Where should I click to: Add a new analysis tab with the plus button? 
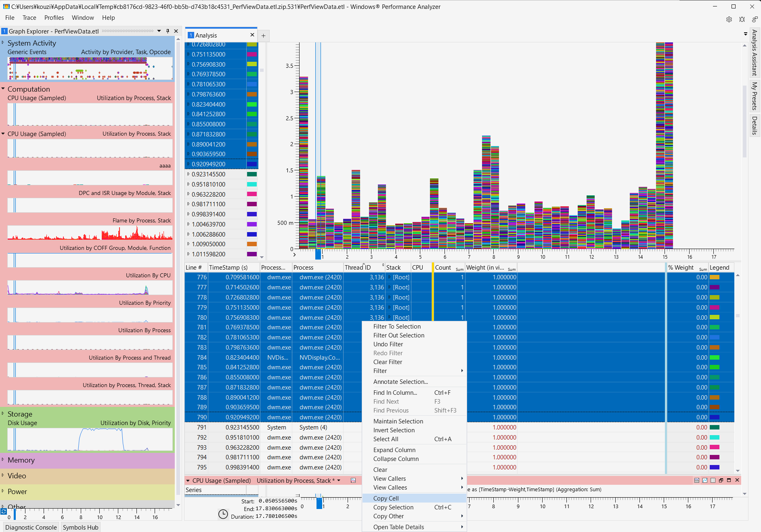(x=263, y=36)
